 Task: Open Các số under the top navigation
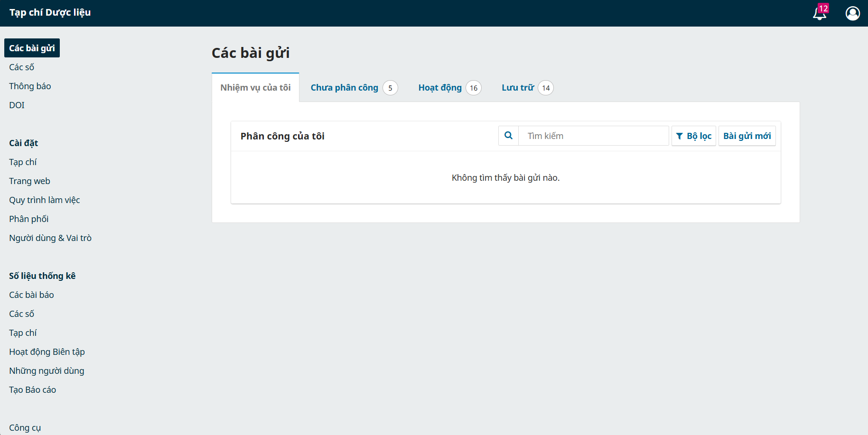[x=21, y=67]
